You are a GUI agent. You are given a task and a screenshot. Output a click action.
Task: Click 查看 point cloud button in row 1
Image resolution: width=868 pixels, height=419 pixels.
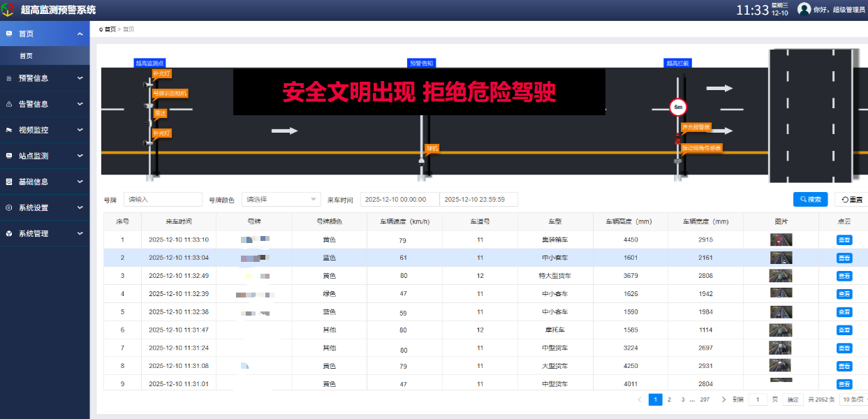coord(844,240)
